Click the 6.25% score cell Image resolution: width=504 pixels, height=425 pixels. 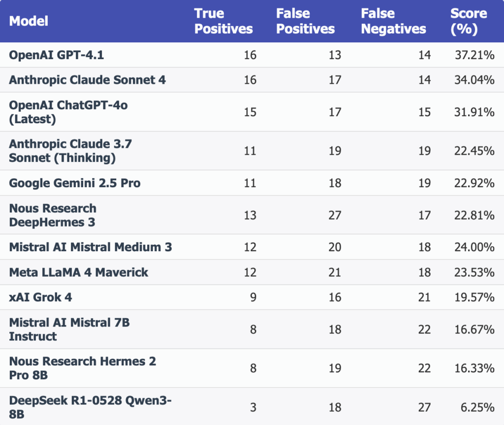477,407
